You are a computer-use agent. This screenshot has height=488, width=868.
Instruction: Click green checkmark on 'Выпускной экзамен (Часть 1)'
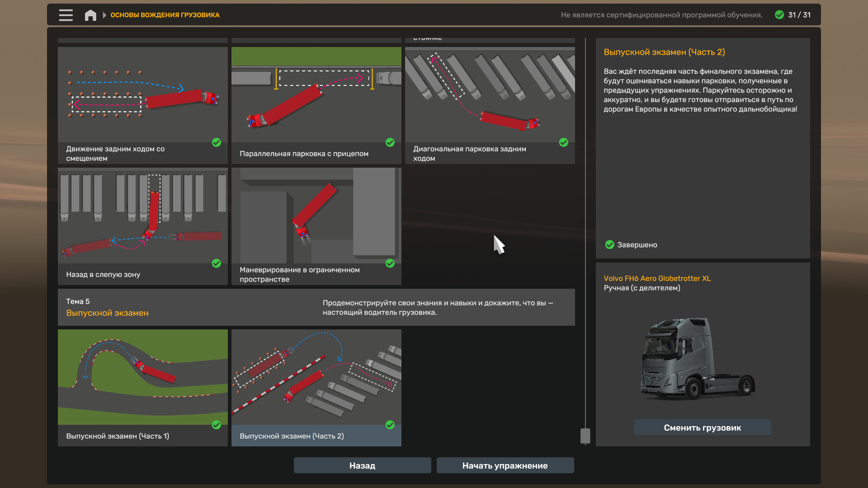(217, 425)
